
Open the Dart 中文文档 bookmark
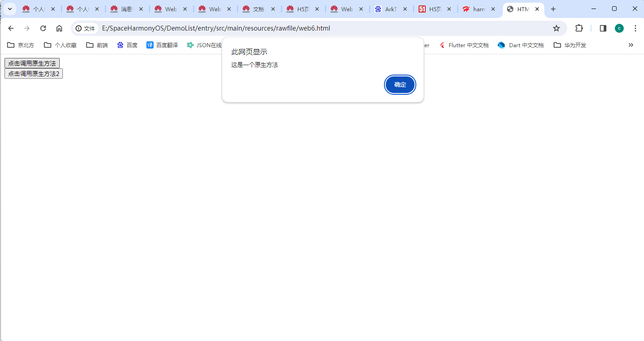[521, 45]
